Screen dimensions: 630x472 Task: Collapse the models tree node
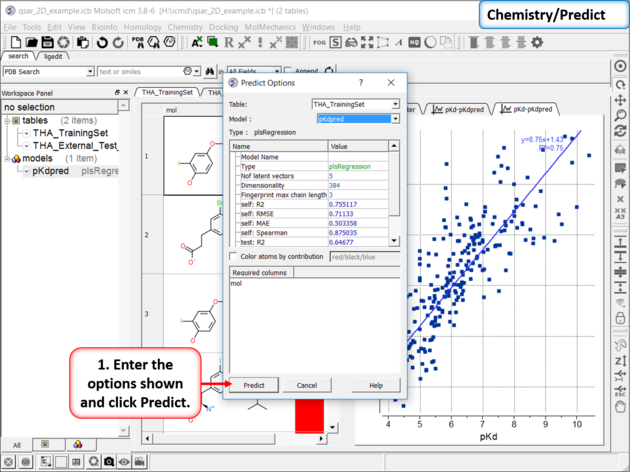tap(6, 158)
